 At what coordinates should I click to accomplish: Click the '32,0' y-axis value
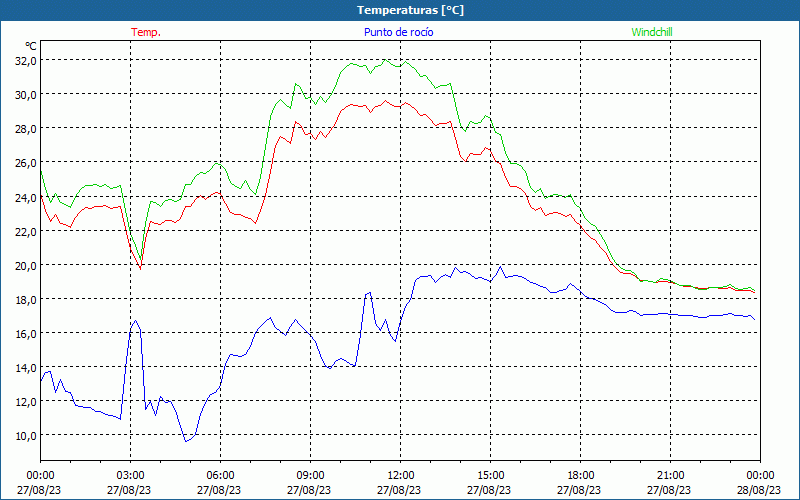(26, 60)
